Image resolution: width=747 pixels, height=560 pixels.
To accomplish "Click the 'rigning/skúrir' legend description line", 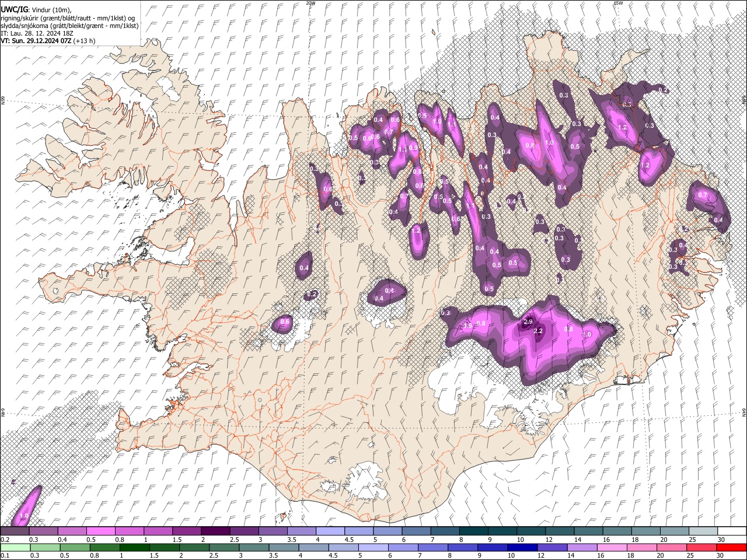I will tap(68, 18).
